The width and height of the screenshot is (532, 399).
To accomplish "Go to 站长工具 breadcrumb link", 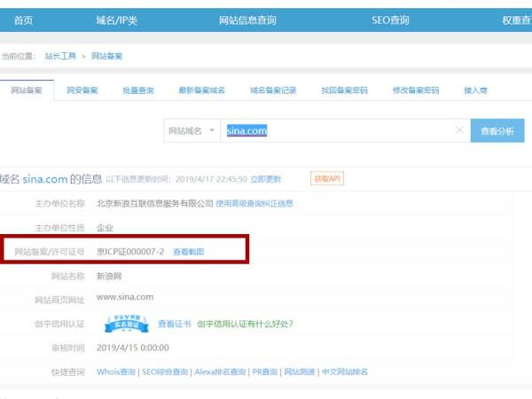I will [60, 56].
